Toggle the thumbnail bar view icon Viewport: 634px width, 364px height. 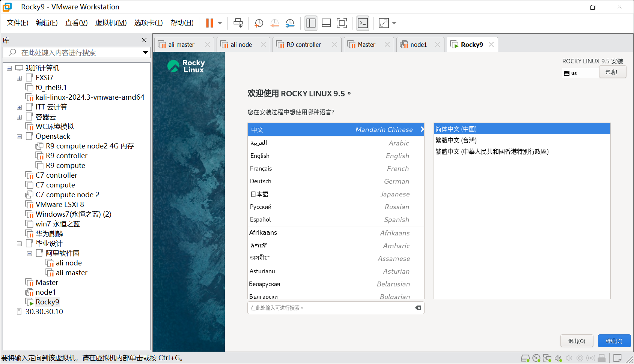326,23
